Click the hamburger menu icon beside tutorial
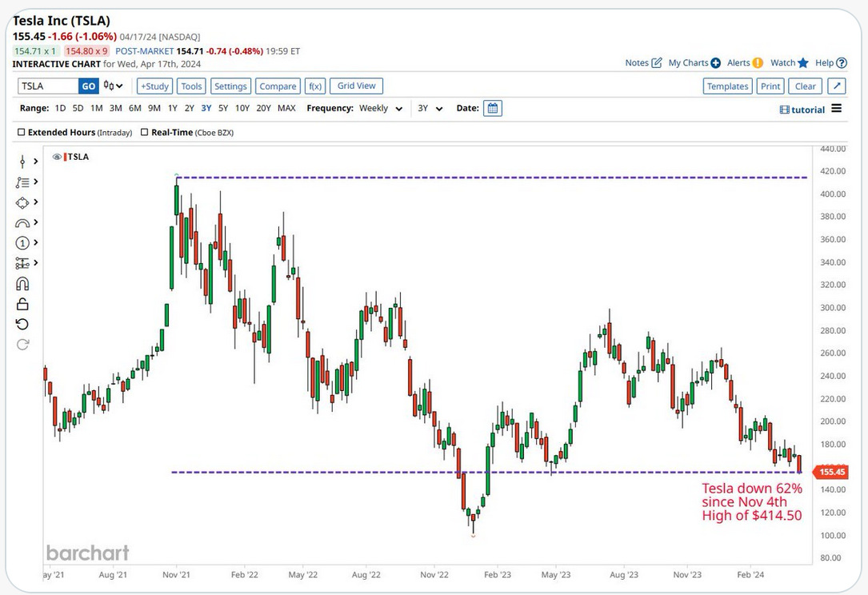868x595 pixels. click(837, 109)
